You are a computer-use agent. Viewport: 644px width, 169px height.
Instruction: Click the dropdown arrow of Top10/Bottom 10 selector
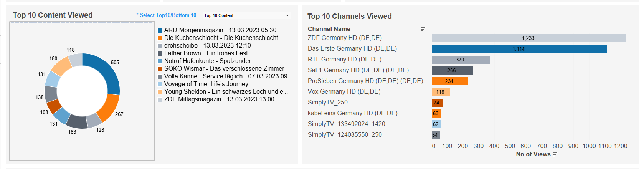pos(287,15)
